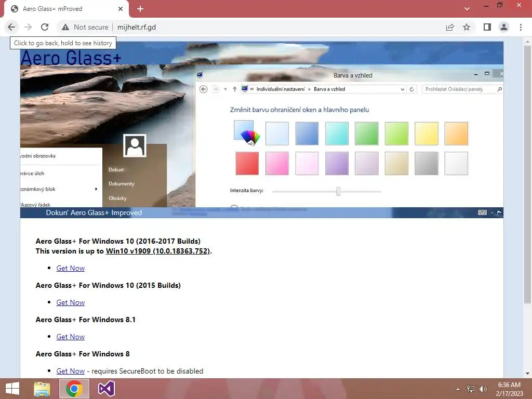Open the Chrome profile avatar menu

(x=504, y=27)
